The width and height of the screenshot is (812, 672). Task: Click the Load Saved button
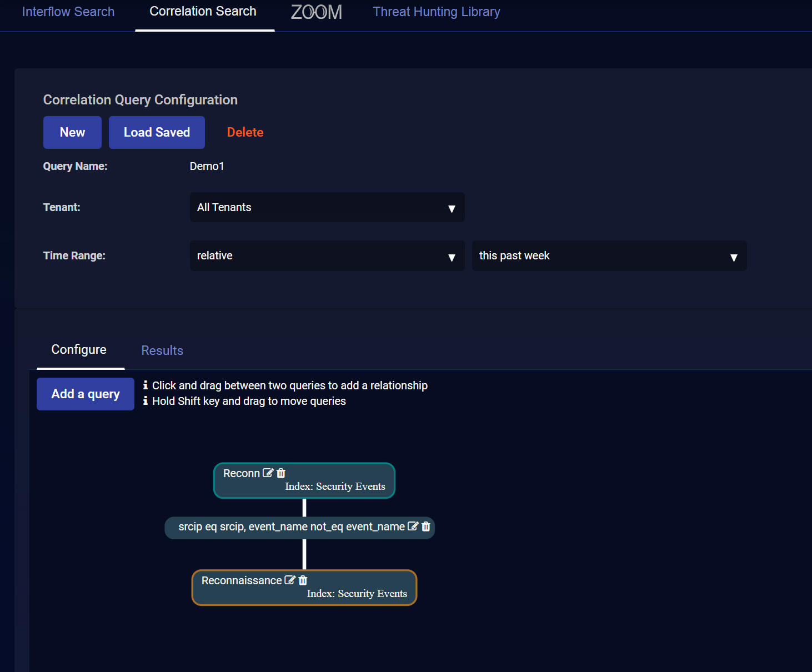coord(157,133)
